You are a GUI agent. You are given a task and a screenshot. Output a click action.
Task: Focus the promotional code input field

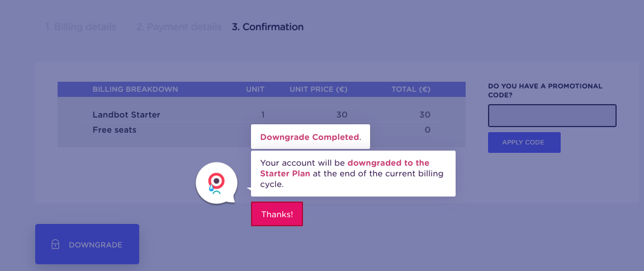[x=552, y=115]
